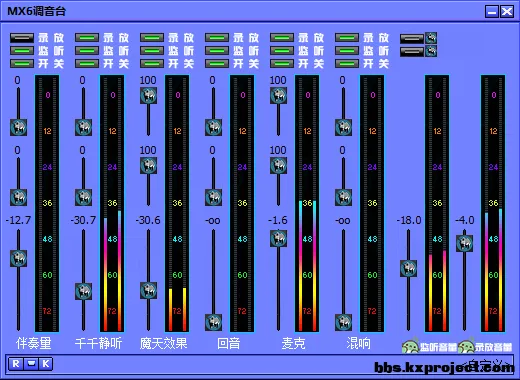Image resolution: width=520 pixels, height=380 pixels.
Task: Click the R button in bottom bar
Action: pyautogui.click(x=16, y=364)
